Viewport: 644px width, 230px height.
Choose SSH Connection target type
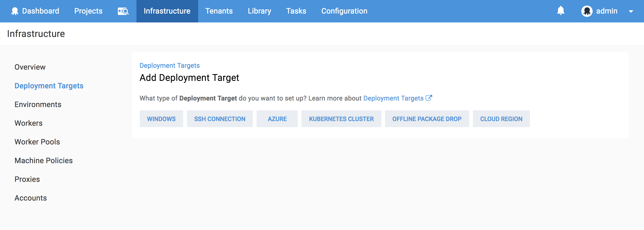219,119
